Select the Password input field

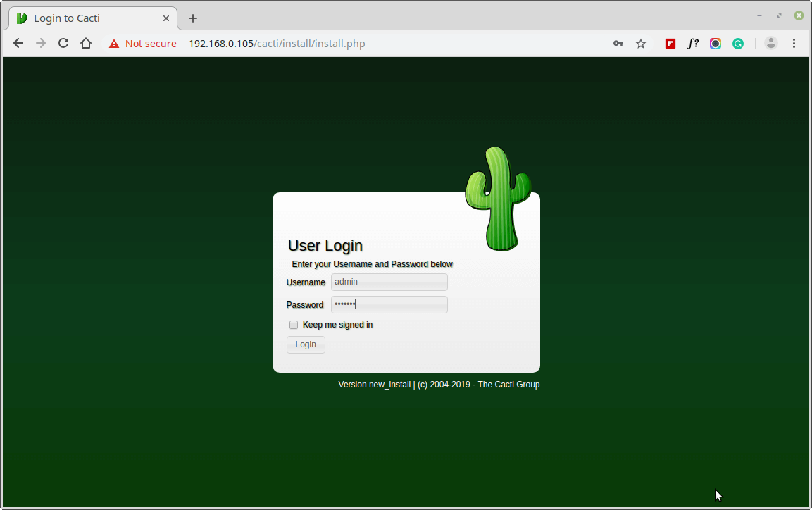(x=389, y=304)
